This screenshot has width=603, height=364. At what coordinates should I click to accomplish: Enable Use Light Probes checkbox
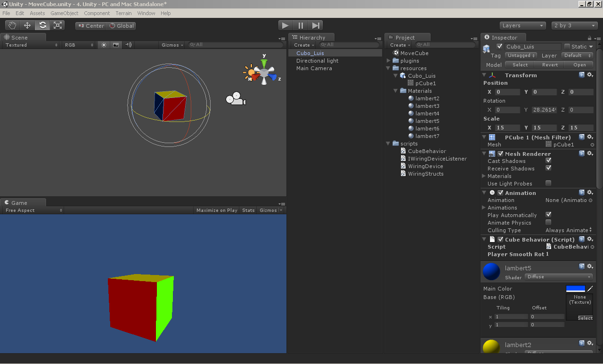coord(548,183)
